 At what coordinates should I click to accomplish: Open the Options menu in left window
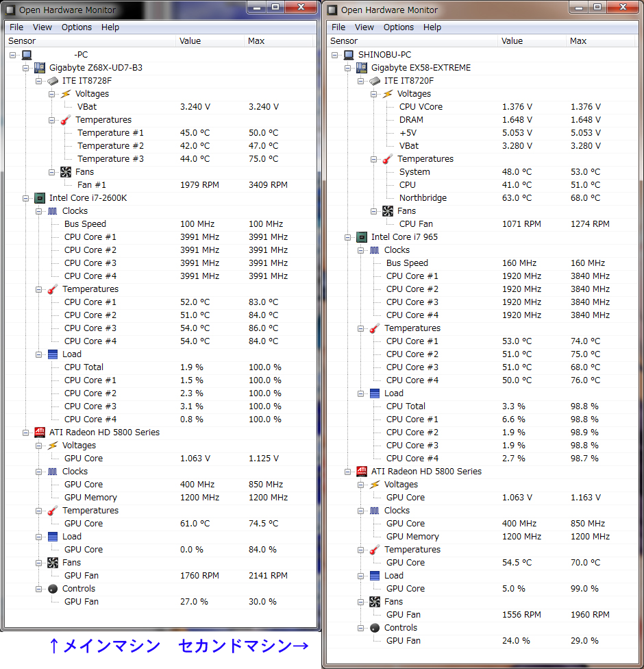click(x=76, y=27)
